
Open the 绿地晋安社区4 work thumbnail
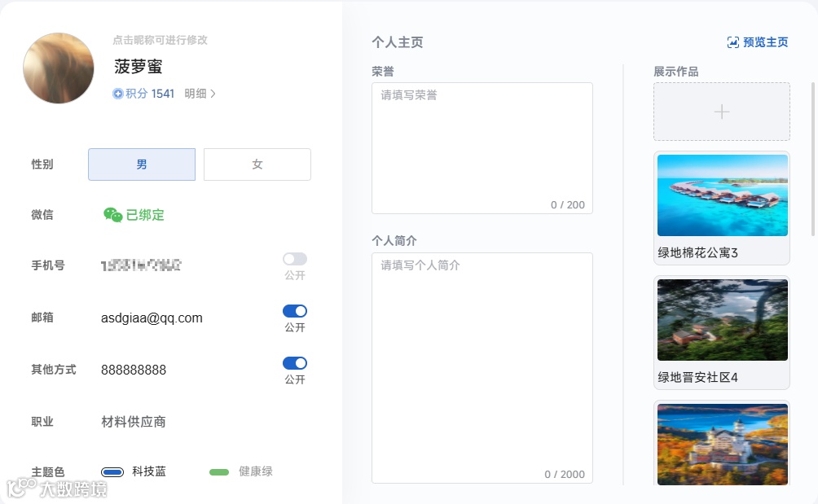721,319
